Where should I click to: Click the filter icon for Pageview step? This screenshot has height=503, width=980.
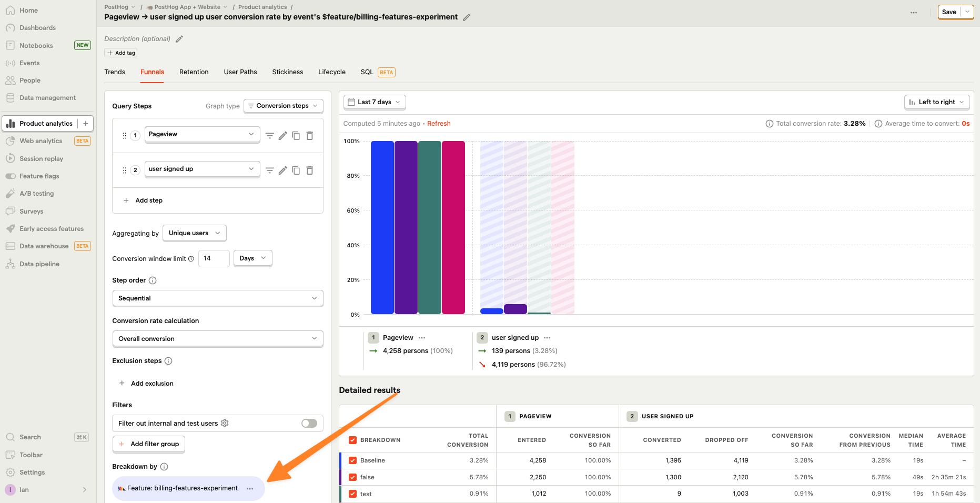click(269, 136)
